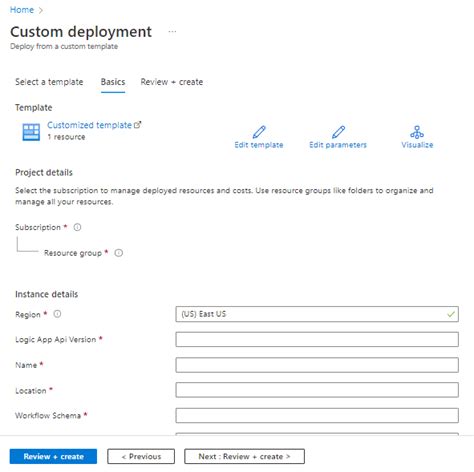Click the info icon beside Subscription
Screen dimensions: 474x472
coord(77,227)
